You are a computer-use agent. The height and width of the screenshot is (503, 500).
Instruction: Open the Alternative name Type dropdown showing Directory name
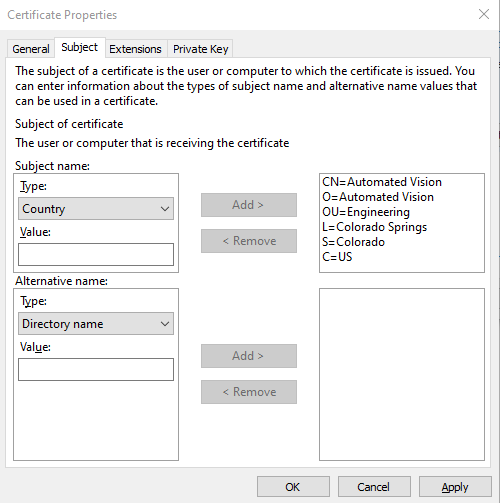pyautogui.click(x=96, y=324)
